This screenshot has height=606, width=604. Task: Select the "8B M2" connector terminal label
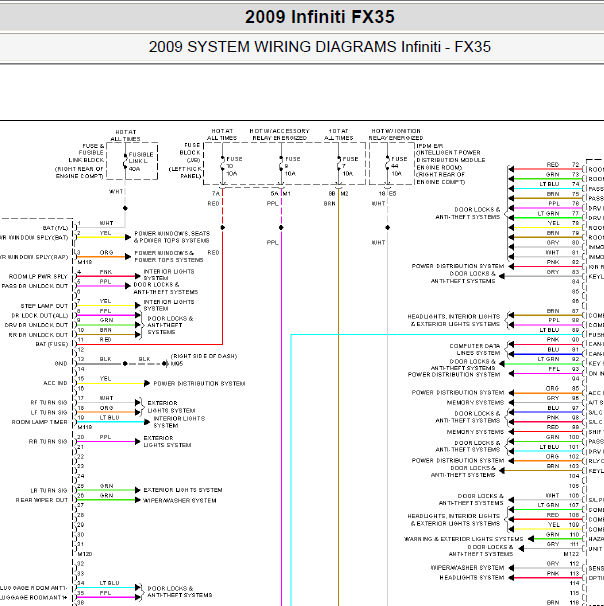(x=339, y=193)
